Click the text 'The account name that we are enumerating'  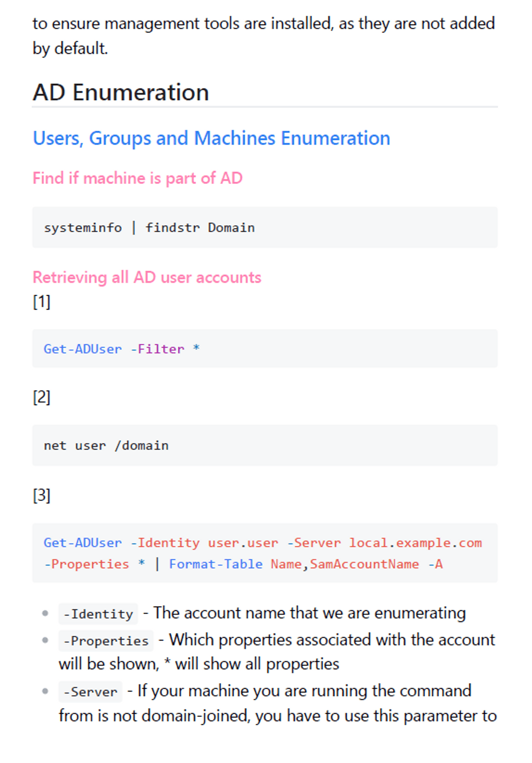pos(309,613)
